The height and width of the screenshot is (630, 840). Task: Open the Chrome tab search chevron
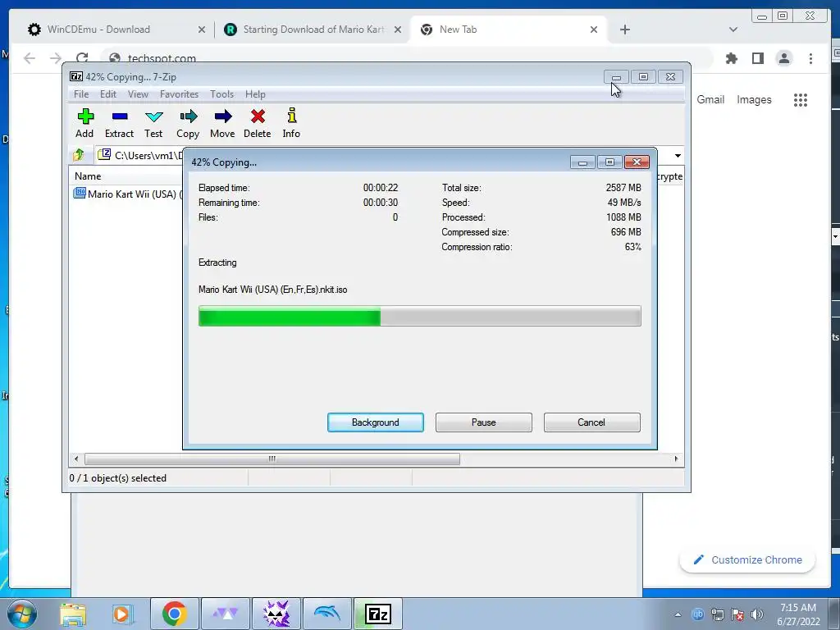coord(733,30)
